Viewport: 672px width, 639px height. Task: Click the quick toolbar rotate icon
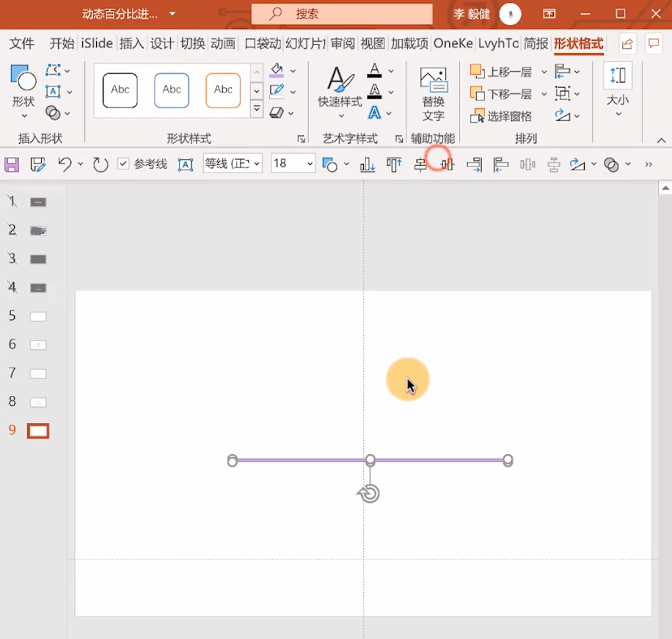pos(577,164)
